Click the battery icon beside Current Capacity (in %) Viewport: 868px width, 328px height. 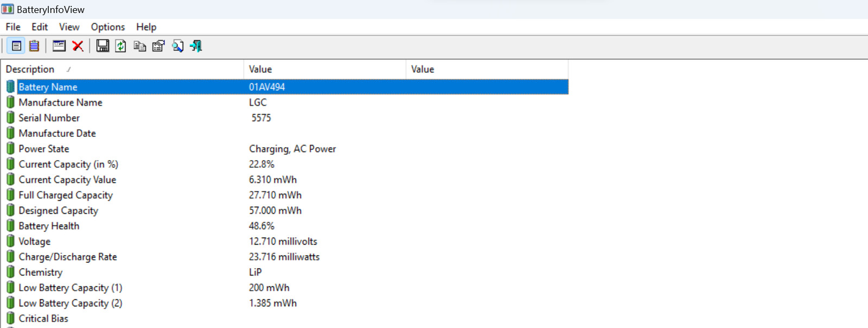tap(10, 164)
